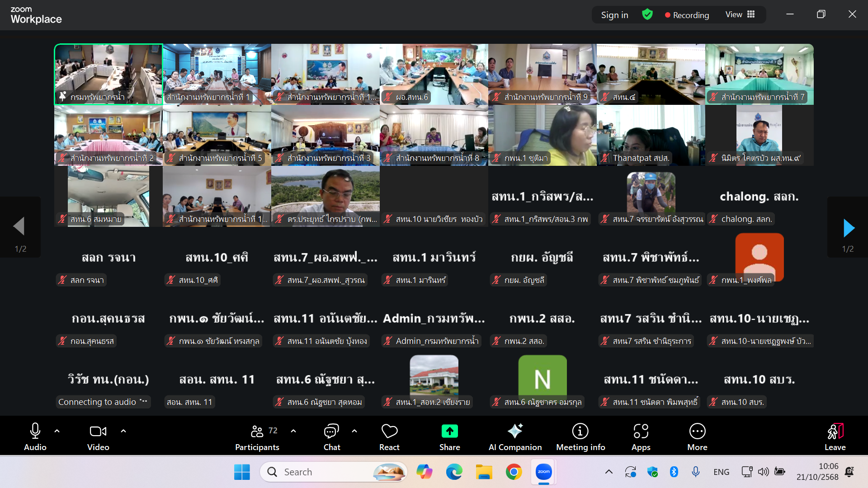The image size is (868, 488).
Task: Expand the video options arrow
Action: [123, 431]
